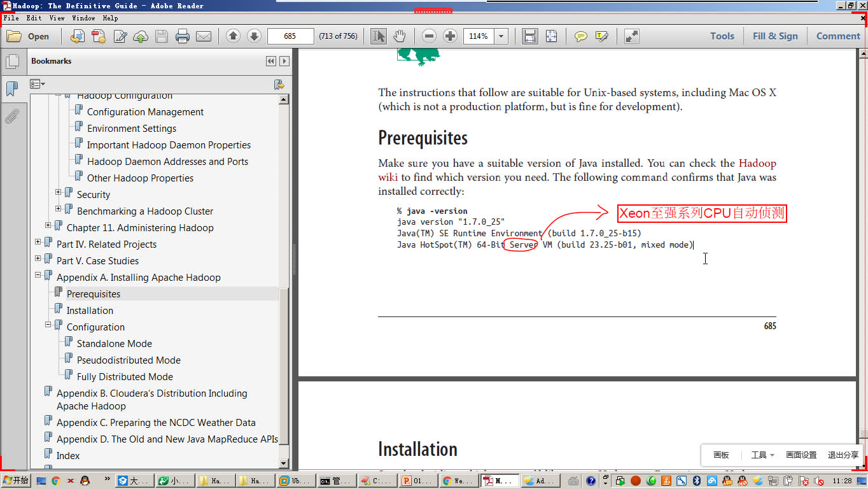The image size is (868, 489).
Task: Select the Environment Settings bookmark
Action: tap(132, 129)
